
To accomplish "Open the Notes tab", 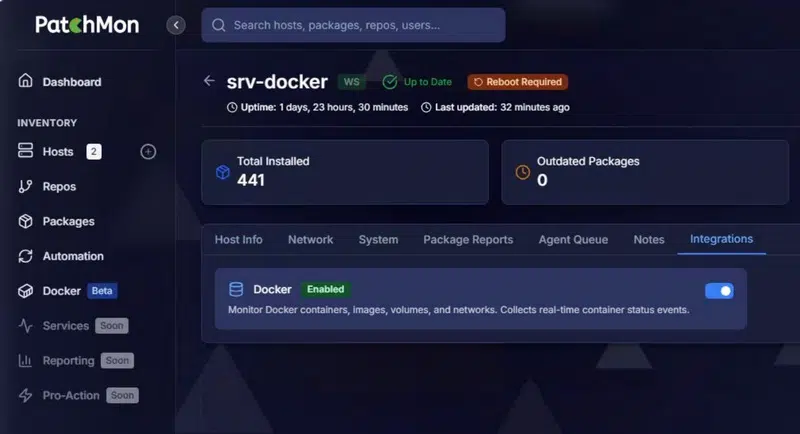I will 648,240.
